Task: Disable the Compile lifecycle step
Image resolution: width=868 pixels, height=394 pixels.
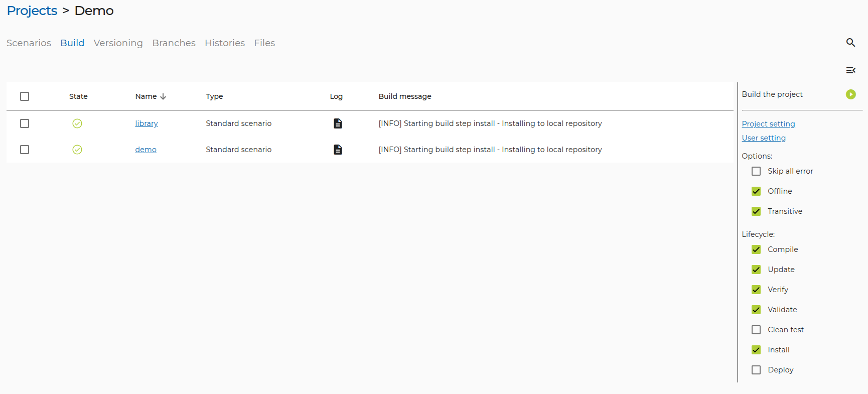Action: point(756,249)
